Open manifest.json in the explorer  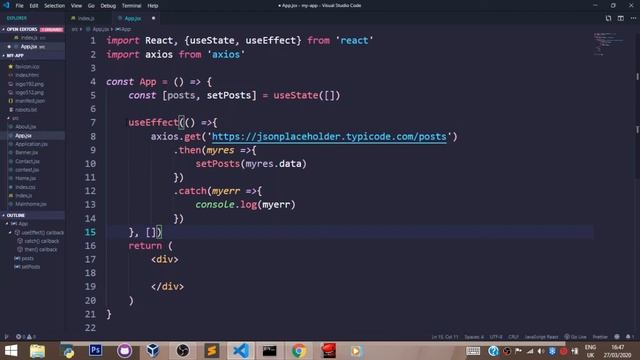pyautogui.click(x=30, y=101)
